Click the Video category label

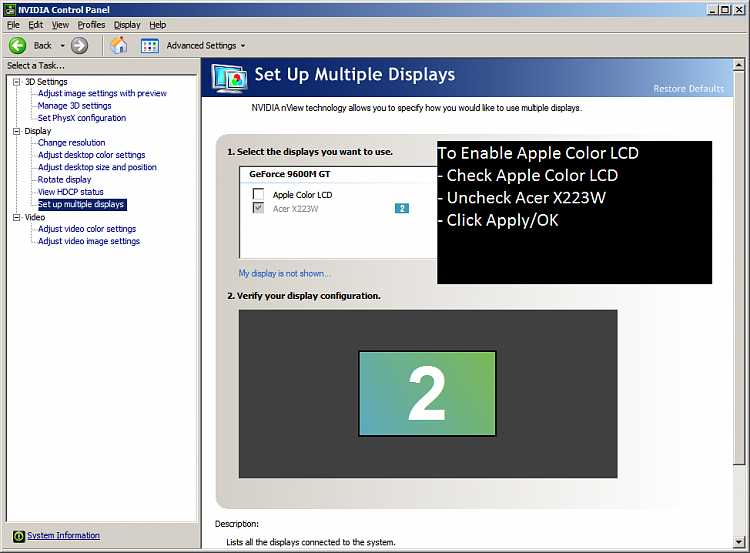coord(35,217)
